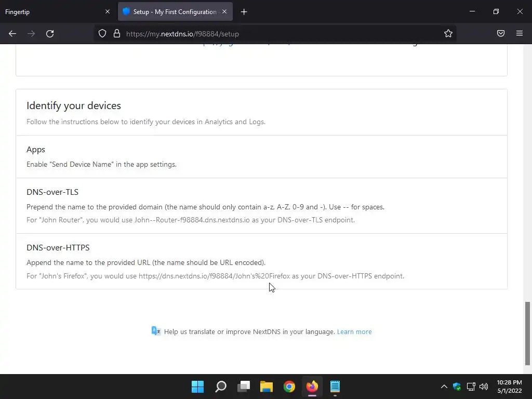This screenshot has height=399, width=532.
Task: Open Windows Security tray icon
Action: pyautogui.click(x=457, y=387)
